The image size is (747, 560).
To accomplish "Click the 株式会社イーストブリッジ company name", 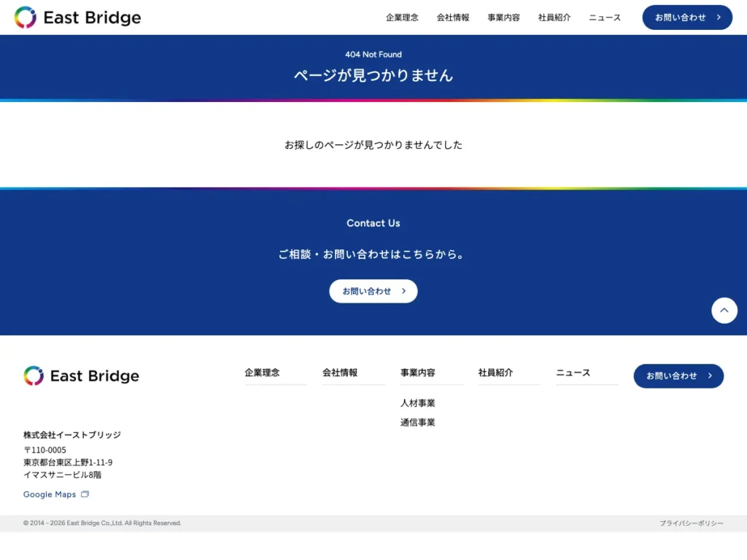I will 72,435.
